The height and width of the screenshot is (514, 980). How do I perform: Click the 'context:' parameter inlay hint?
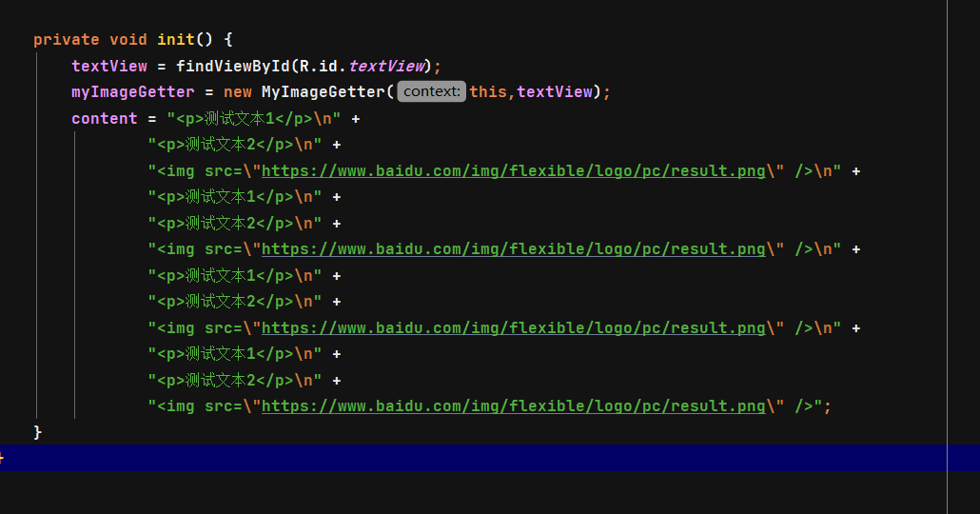coord(431,92)
